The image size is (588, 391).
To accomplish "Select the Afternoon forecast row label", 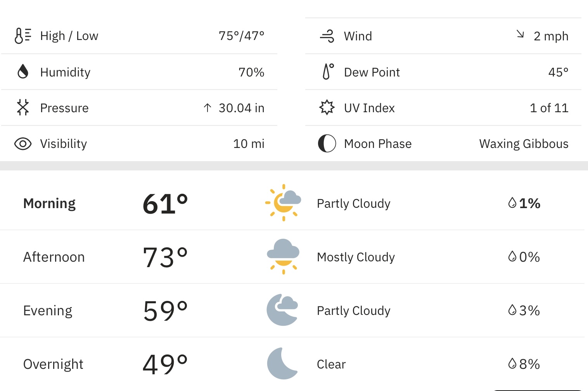I will (54, 257).
